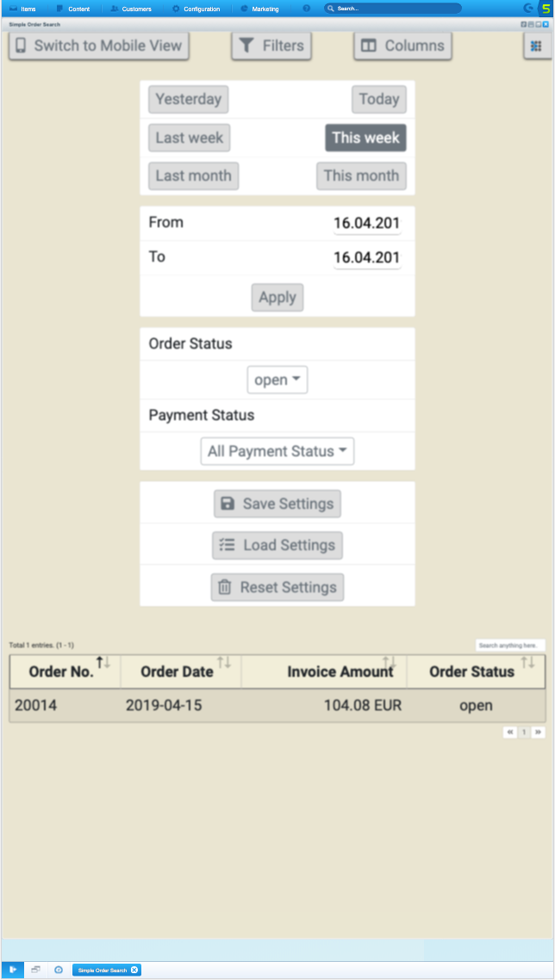Viewport: 555px width, 980px height.
Task: Maximize the Simple Order Search window
Action: 538,24
